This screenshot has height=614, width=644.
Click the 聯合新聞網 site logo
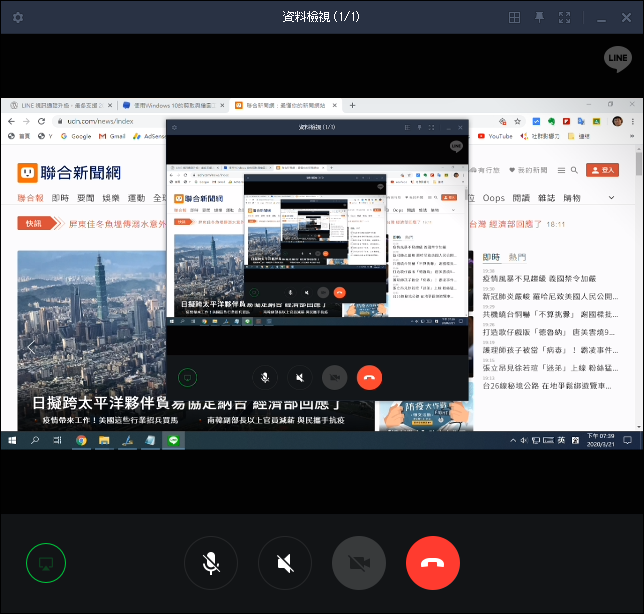click(x=69, y=173)
